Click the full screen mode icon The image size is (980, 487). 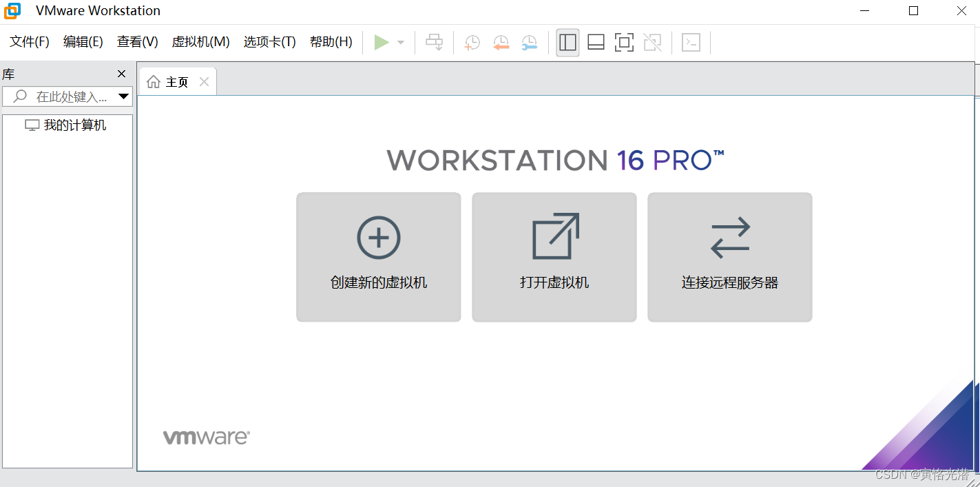(x=624, y=43)
